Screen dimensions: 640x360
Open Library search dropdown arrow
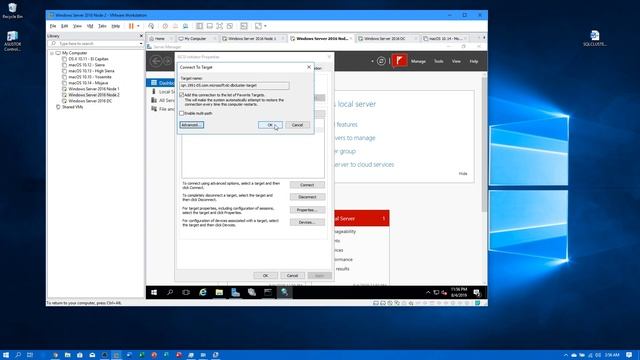[x=141, y=43]
